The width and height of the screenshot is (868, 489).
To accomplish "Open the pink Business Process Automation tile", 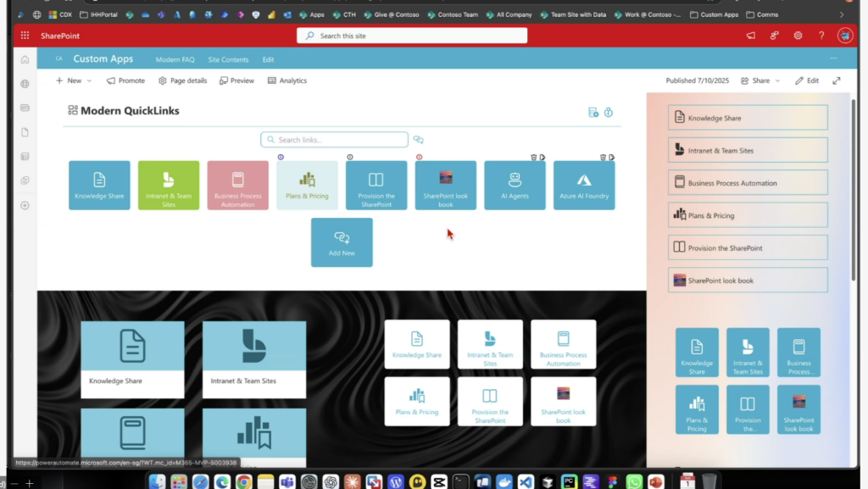I will (238, 186).
